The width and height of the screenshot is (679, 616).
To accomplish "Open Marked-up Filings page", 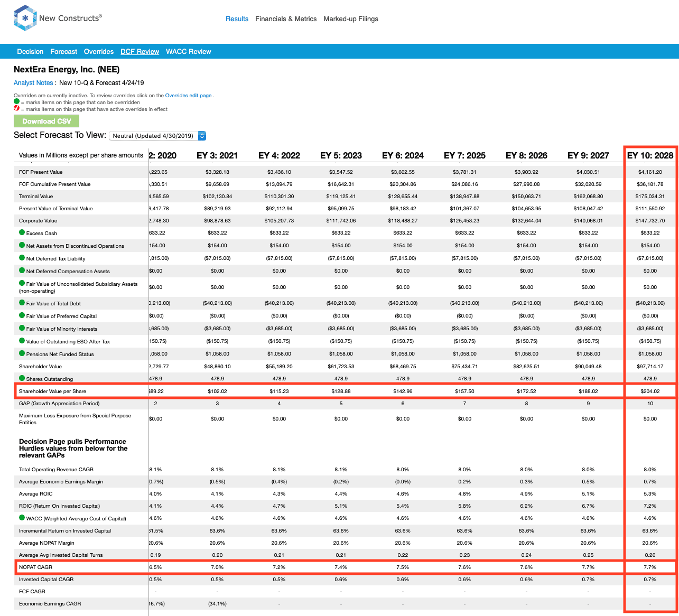I will point(351,19).
